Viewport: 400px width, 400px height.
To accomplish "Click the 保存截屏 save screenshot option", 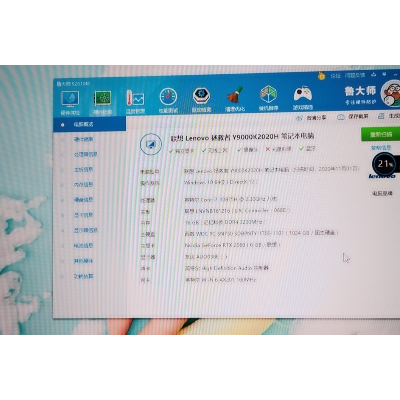I will coord(353,117).
